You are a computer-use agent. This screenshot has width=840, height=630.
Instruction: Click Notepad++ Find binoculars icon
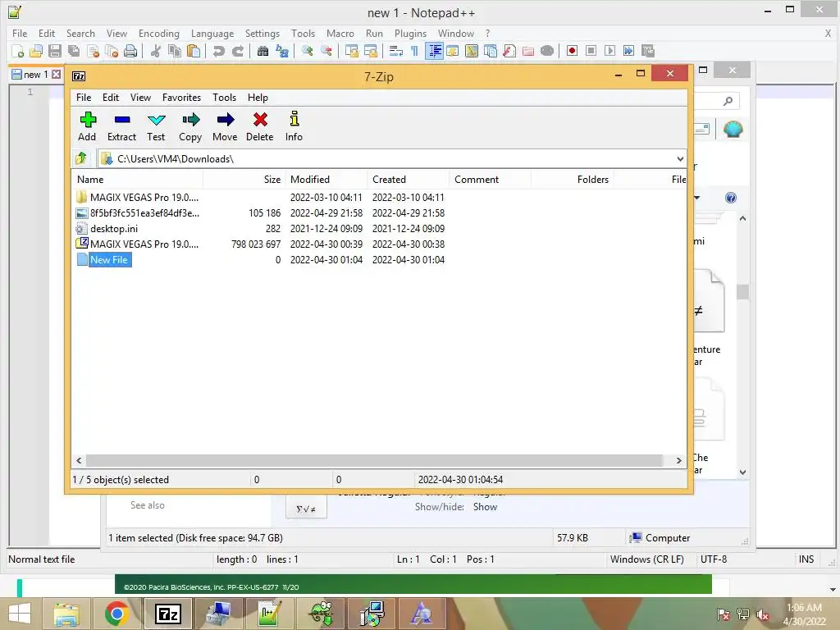point(262,51)
